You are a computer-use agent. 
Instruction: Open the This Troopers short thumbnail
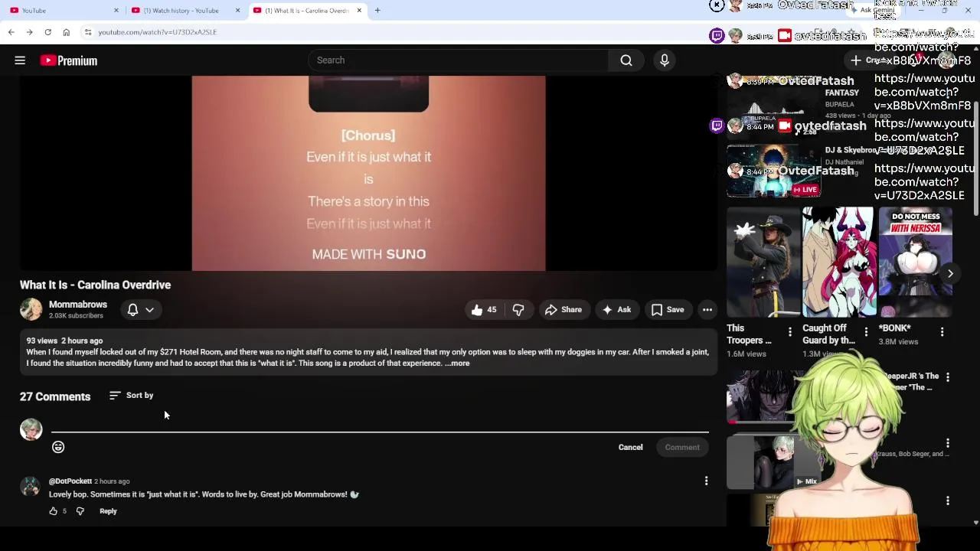pyautogui.click(x=763, y=262)
